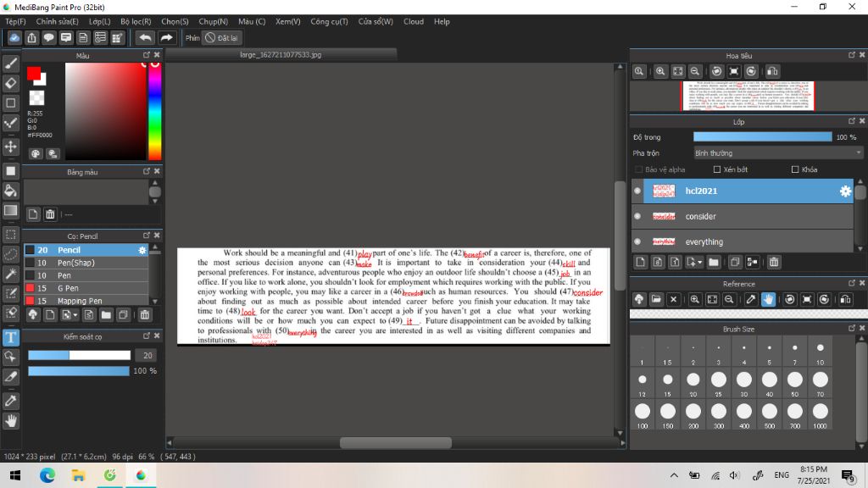Screen dimensions: 868x488
Task: Zoom in using Hoa tiêu navigator panel
Action: [x=660, y=71]
